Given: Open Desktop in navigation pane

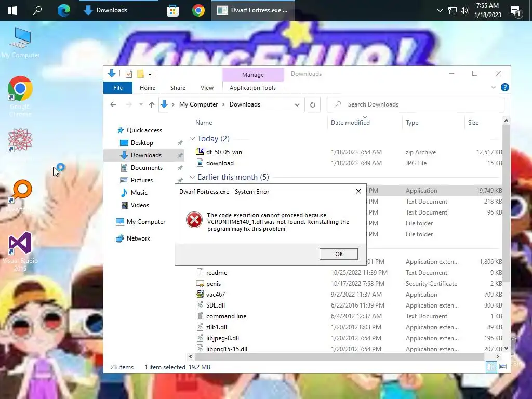Looking at the screenshot, I should [x=142, y=143].
